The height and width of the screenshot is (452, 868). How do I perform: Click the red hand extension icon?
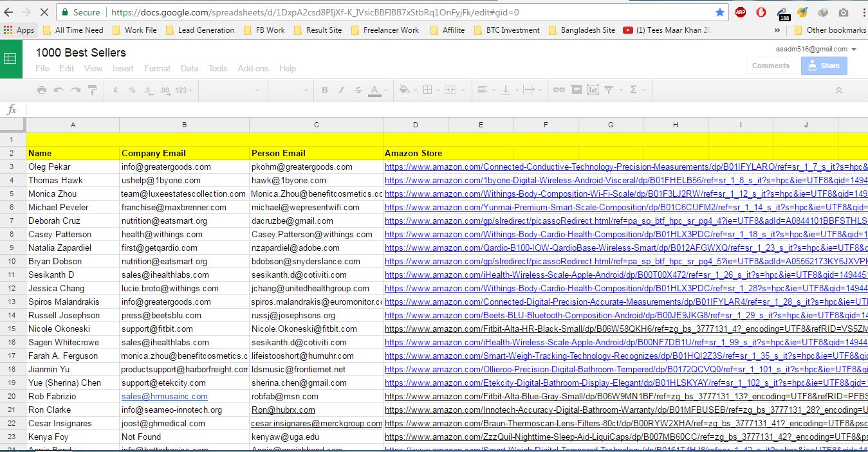click(761, 12)
